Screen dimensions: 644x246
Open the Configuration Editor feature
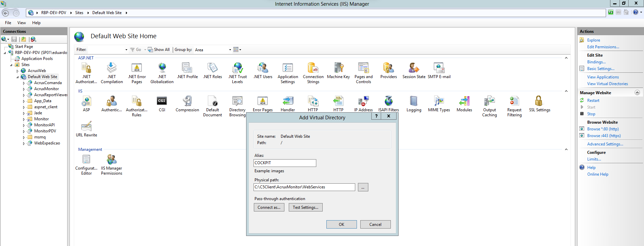86,165
